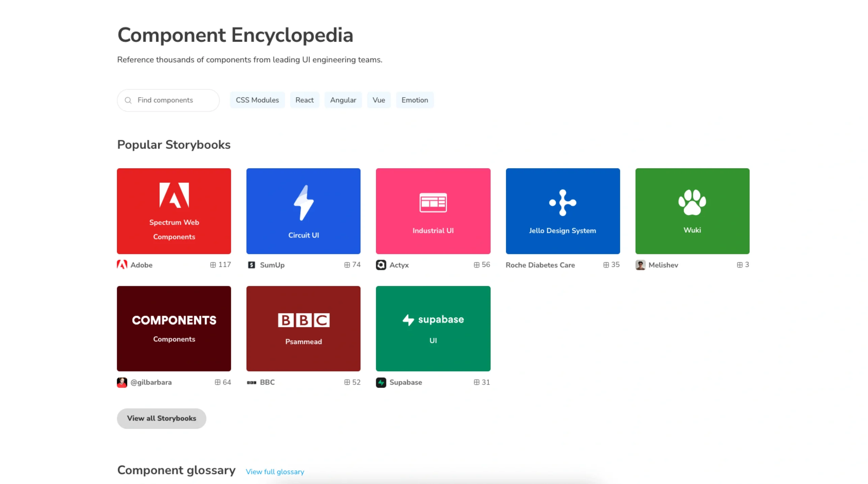Open the Wuki storybook card

[x=692, y=211]
